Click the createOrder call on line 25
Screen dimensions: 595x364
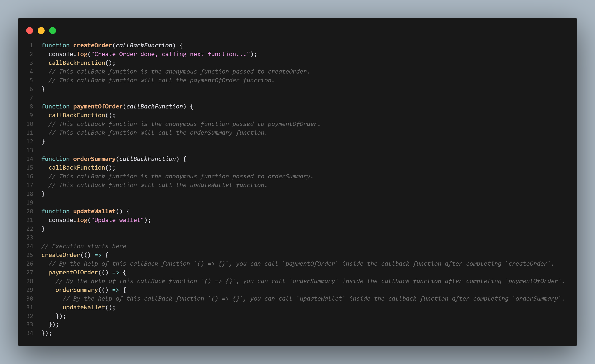point(61,255)
